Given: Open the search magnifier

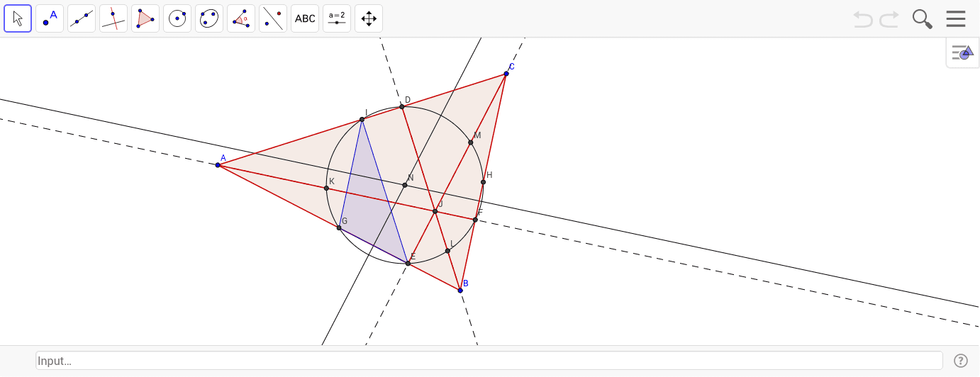Looking at the screenshot, I should pyautogui.click(x=922, y=19).
